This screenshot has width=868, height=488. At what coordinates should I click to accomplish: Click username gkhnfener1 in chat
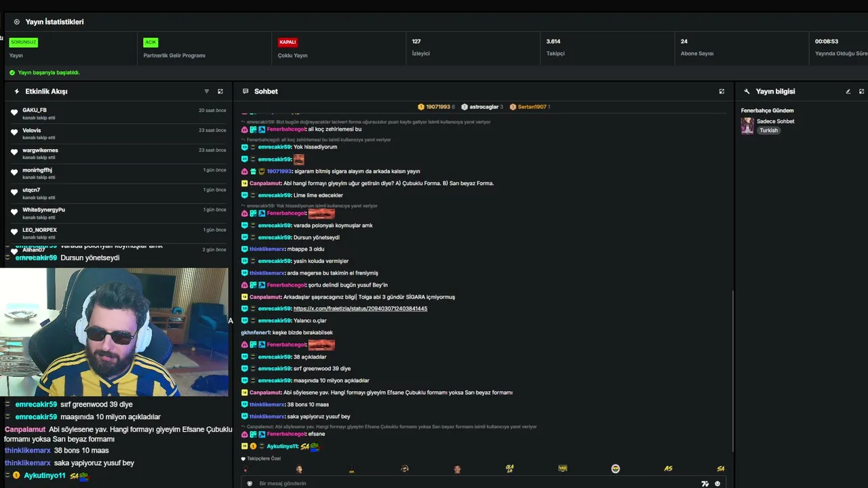(256, 333)
